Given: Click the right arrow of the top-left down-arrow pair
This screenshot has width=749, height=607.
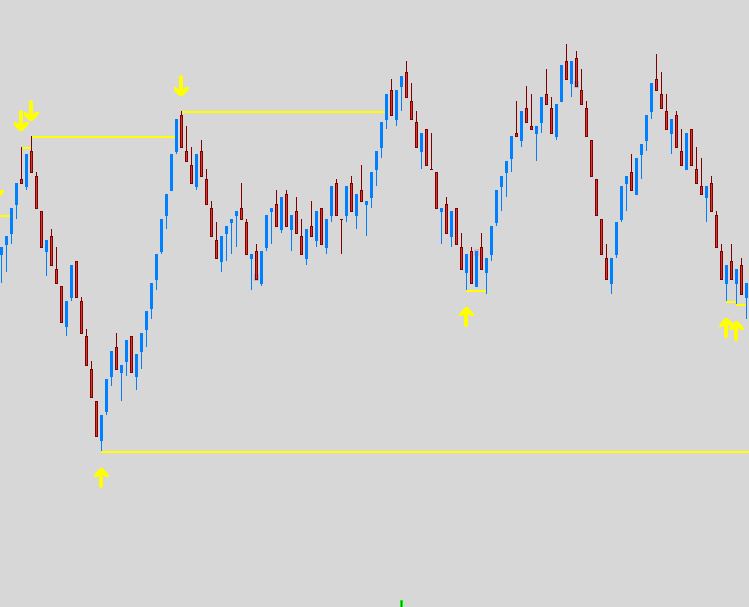Looking at the screenshot, I should point(32,110).
